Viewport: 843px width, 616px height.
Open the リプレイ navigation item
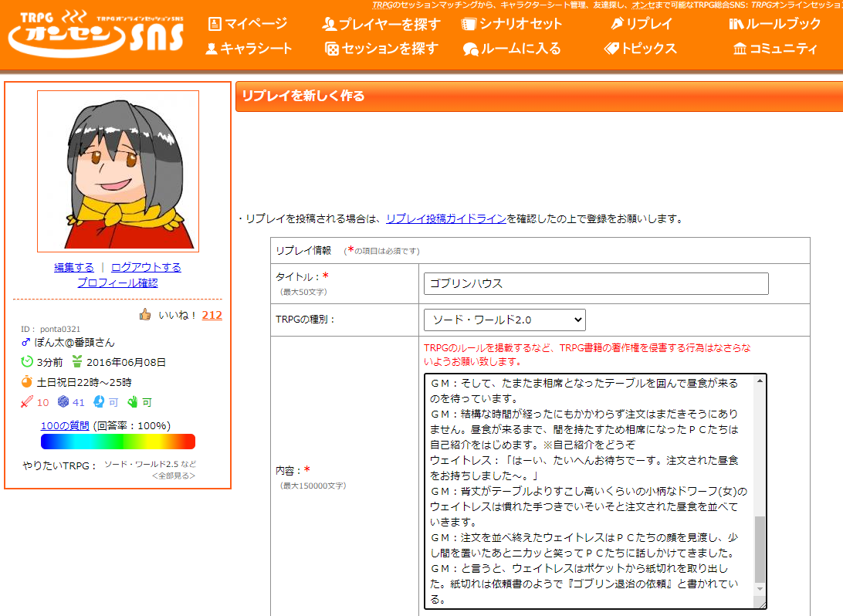(x=642, y=24)
